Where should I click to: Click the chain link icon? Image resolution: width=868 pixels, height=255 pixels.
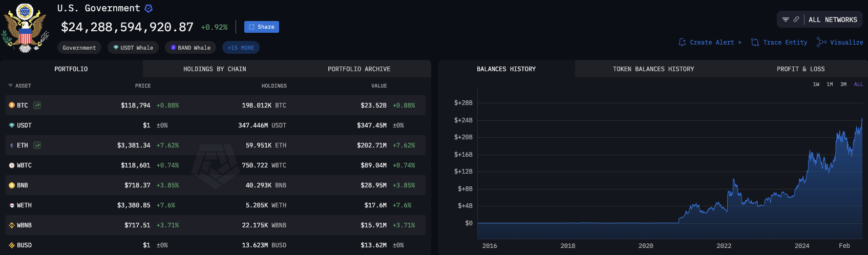pos(796,19)
